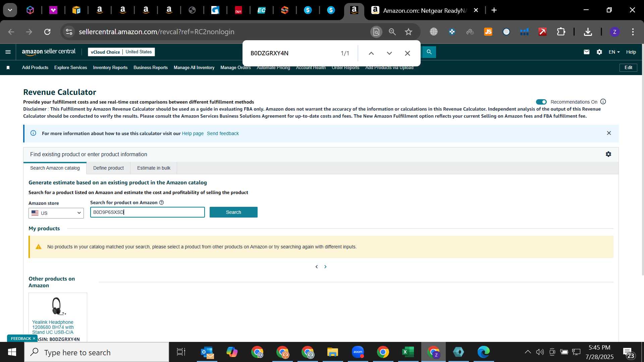This screenshot has width=644, height=362.
Task: Open browser downloads
Action: [x=588, y=32]
